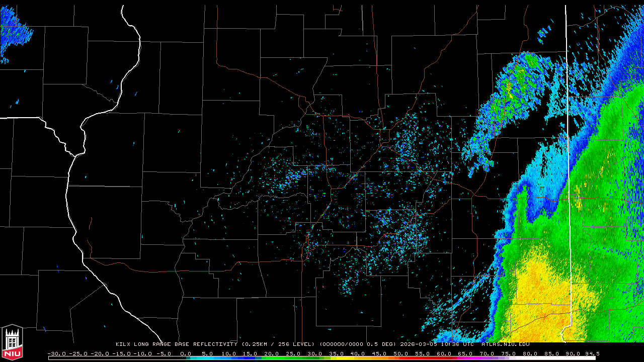Image resolution: width=644 pixels, height=362 pixels.
Task: Click the '50.0' scale label
Action: pyautogui.click(x=401, y=353)
